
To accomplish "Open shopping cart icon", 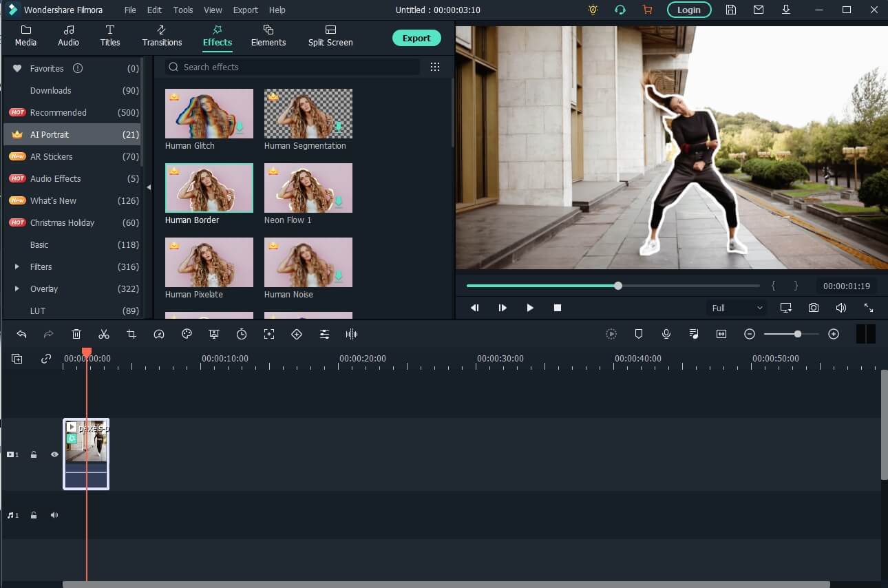I will click(x=647, y=10).
